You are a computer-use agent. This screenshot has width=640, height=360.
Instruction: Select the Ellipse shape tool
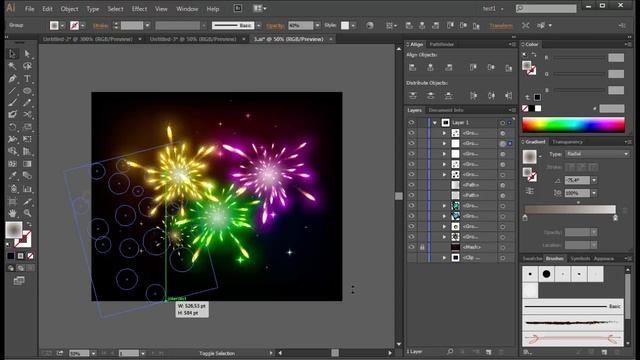tap(27, 91)
